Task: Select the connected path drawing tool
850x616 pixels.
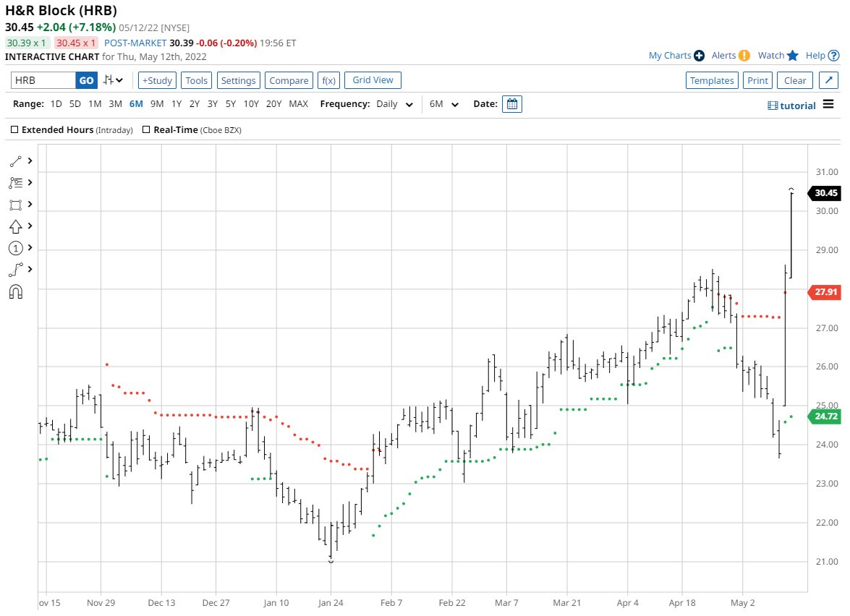Action: point(15,269)
